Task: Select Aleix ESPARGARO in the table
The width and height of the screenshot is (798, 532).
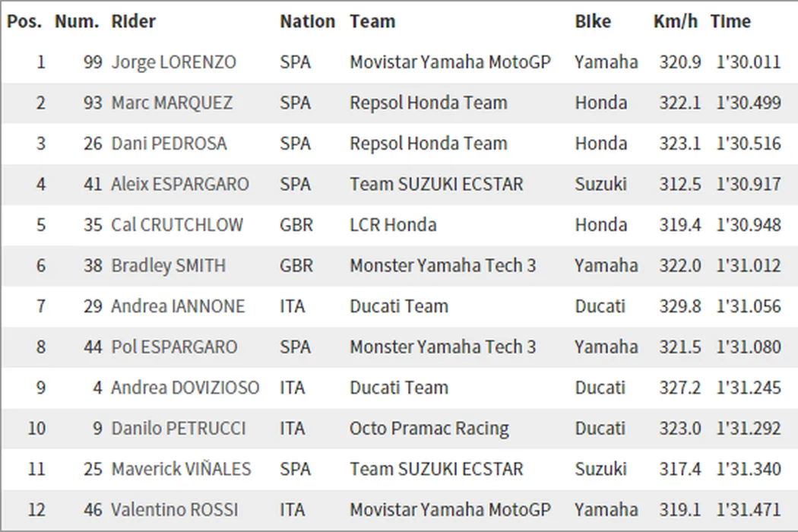Action: (180, 184)
